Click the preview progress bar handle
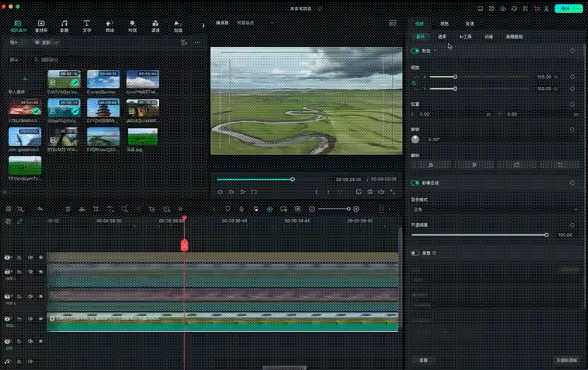Viewport: 588px width, 370px height. tap(293, 180)
